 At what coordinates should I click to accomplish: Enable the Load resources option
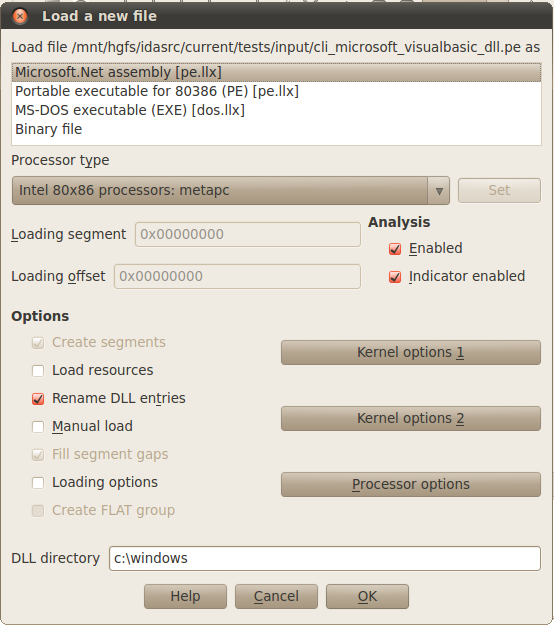click(38, 371)
